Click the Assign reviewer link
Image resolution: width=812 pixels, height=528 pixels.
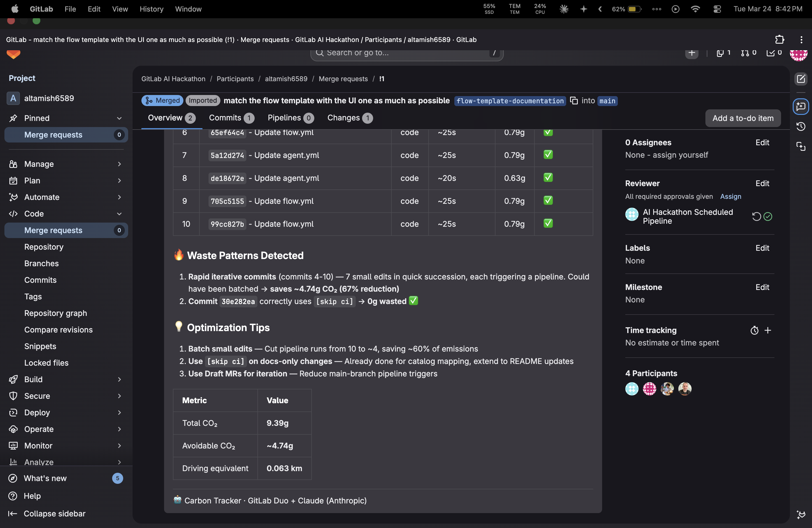[x=731, y=196]
